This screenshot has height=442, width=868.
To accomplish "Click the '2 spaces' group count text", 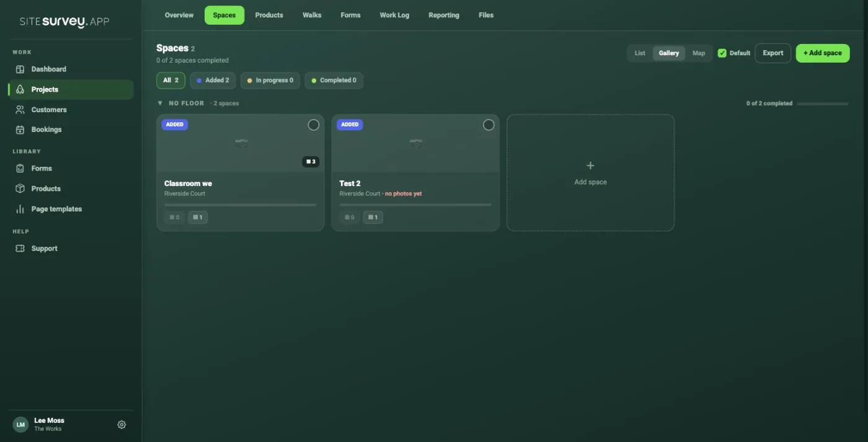I will point(226,104).
